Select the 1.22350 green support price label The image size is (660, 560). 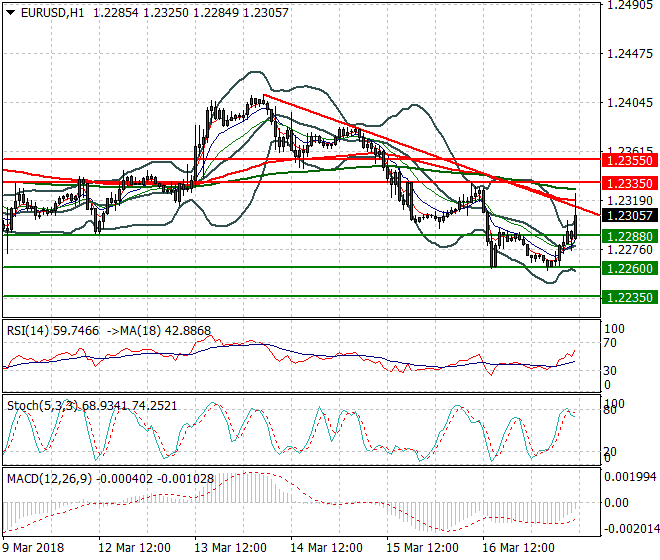(630, 297)
